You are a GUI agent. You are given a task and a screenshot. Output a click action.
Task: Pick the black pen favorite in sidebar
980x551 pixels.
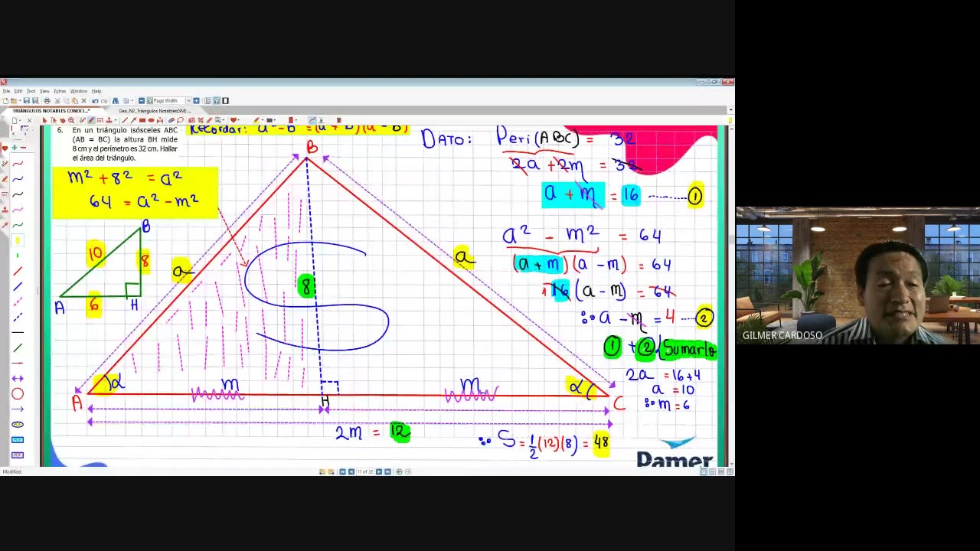tap(18, 194)
